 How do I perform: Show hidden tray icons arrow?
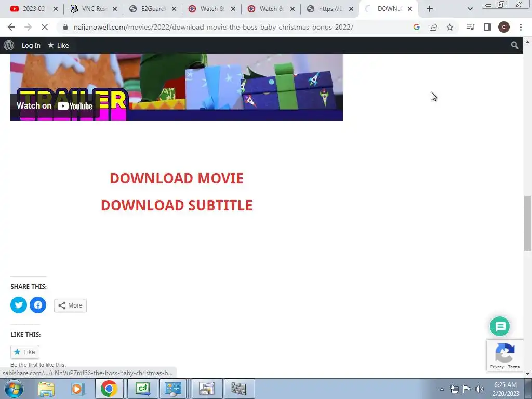coord(442,390)
